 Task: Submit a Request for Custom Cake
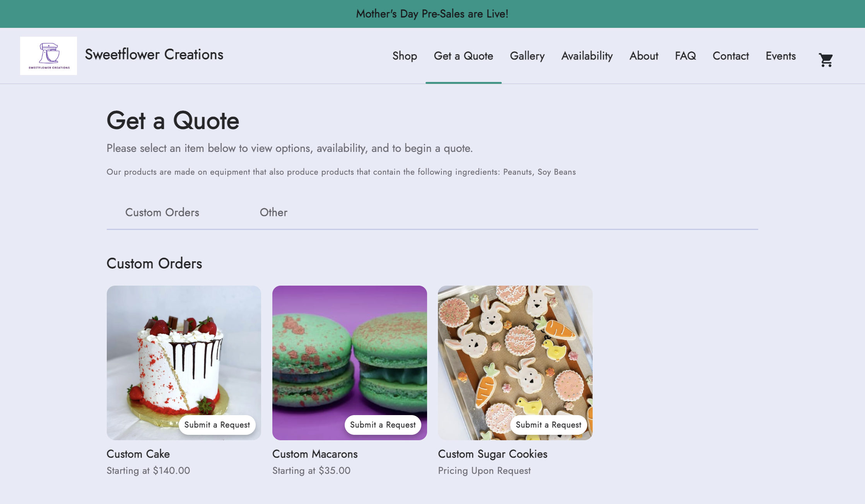217,425
